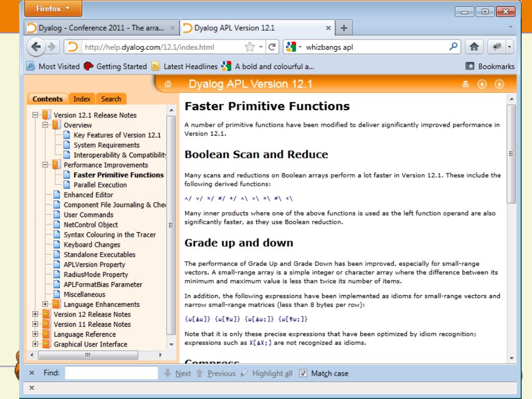
Task: Open the address bar history dropdown arrow
Action: click(261, 47)
